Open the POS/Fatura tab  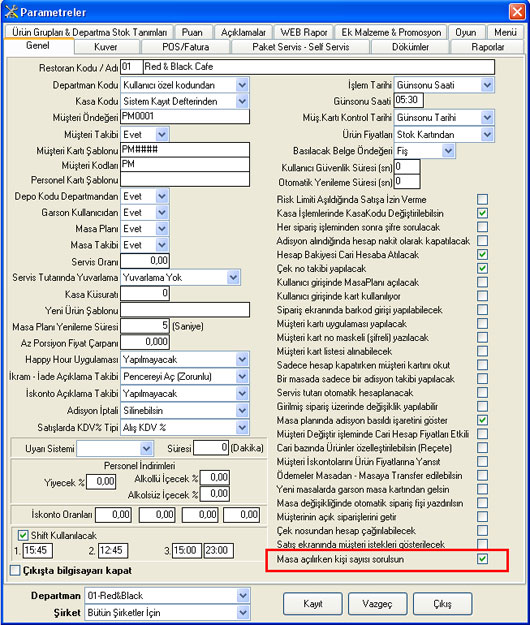click(185, 47)
